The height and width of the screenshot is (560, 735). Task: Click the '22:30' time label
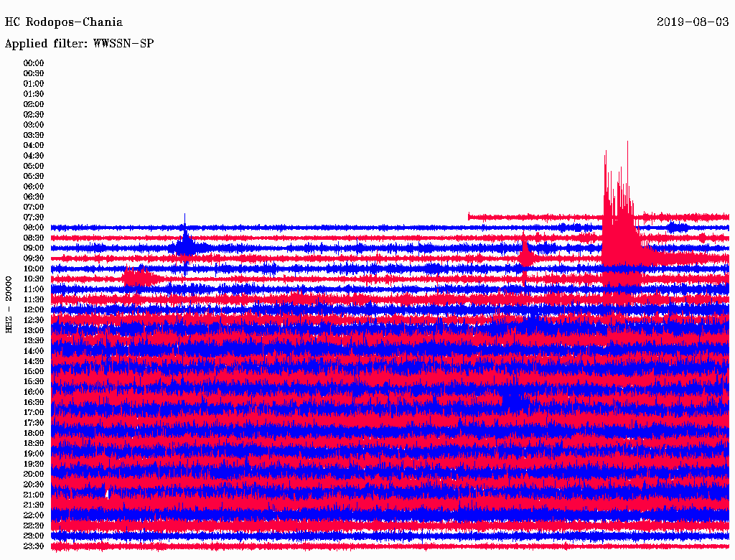pos(34,526)
